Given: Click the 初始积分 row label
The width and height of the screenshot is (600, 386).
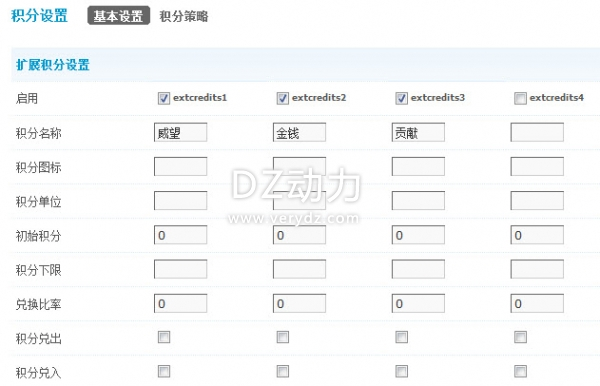Looking at the screenshot, I should 38,236.
